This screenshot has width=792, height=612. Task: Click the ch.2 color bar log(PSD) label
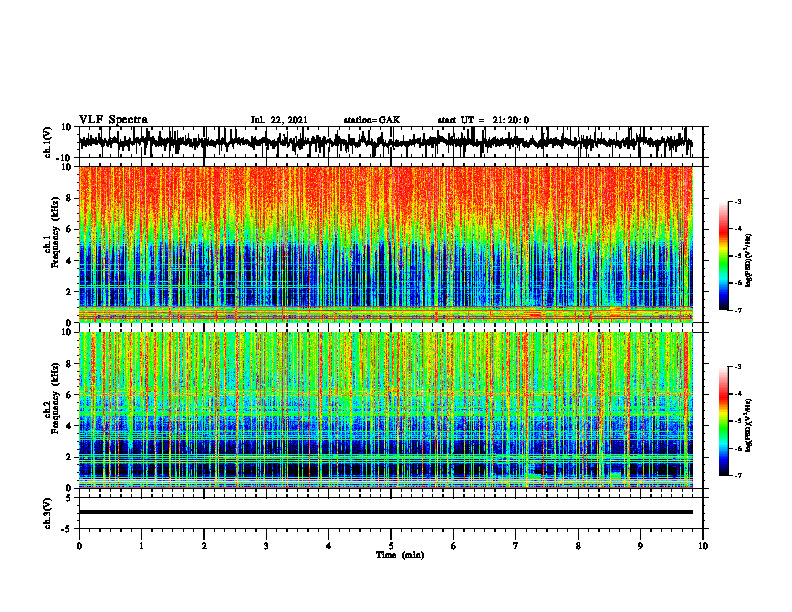point(748,425)
